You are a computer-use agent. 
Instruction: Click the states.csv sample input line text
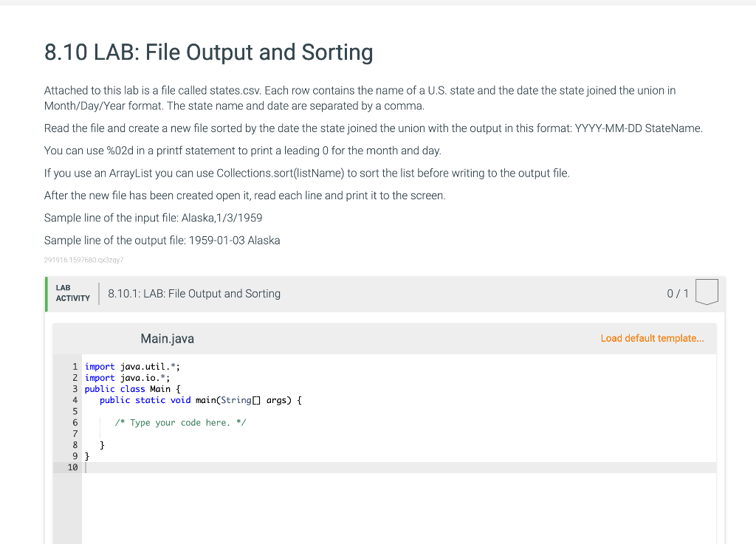pyautogui.click(x=153, y=217)
